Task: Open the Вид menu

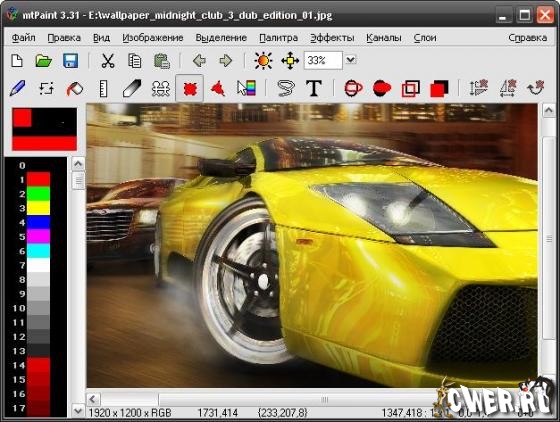Action: pos(101,37)
